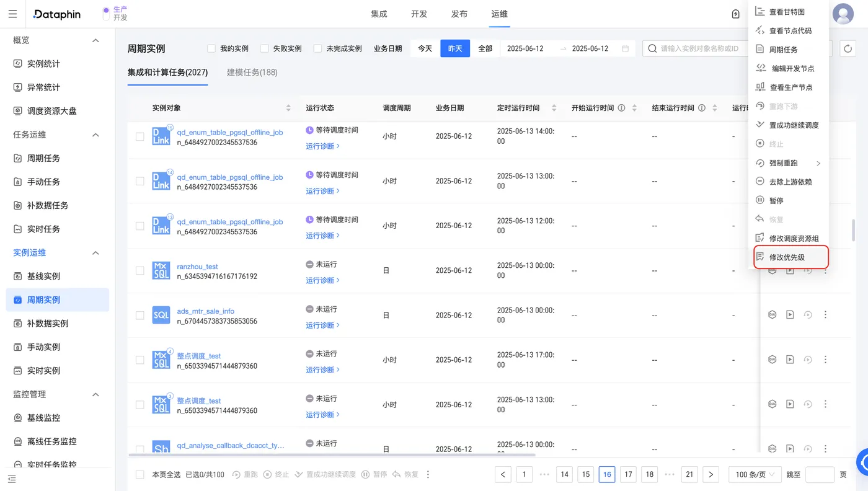Viewport: 868px width, 491px height.
Task: Tick the 本页全选 checkbox
Action: 140,474
